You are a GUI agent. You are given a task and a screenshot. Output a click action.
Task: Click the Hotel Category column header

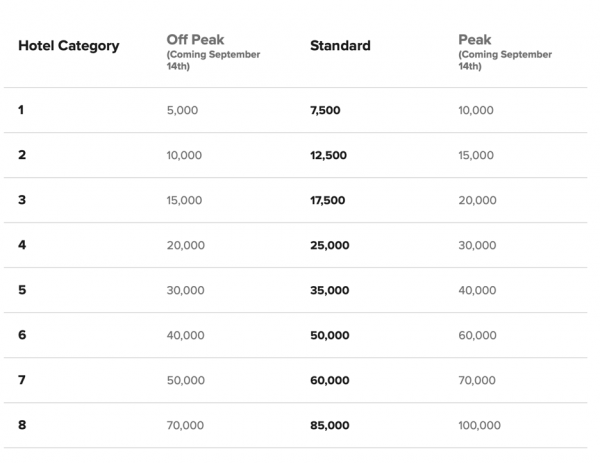68,46
